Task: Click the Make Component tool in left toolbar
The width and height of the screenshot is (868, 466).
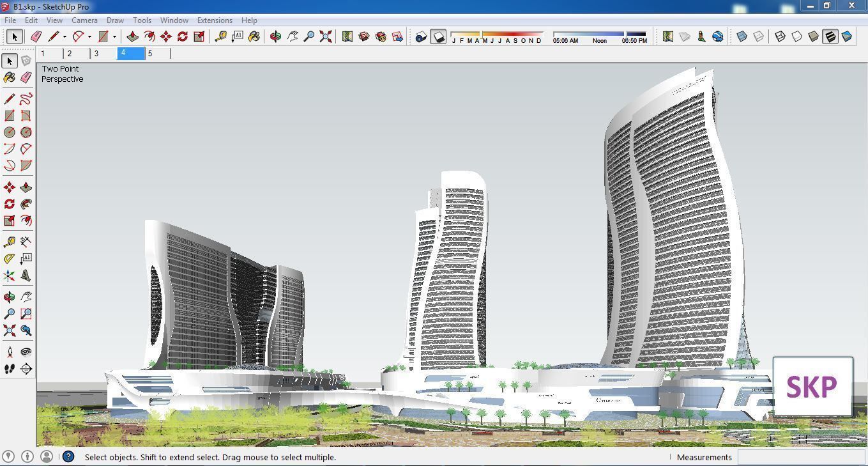Action: [x=26, y=61]
